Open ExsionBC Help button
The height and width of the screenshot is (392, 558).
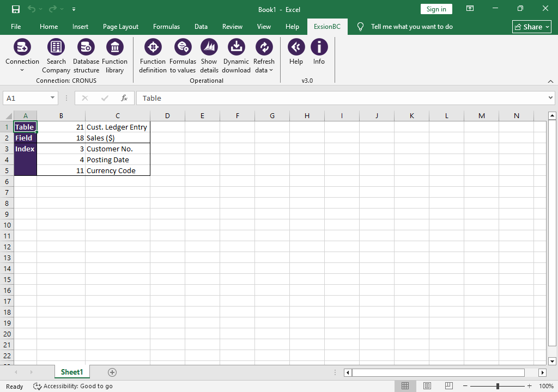pos(296,52)
